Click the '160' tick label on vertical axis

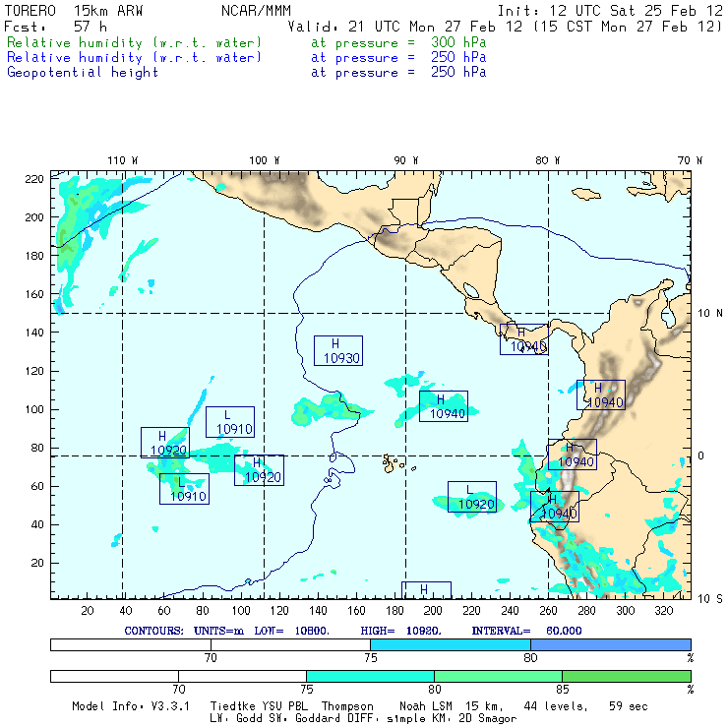click(34, 294)
